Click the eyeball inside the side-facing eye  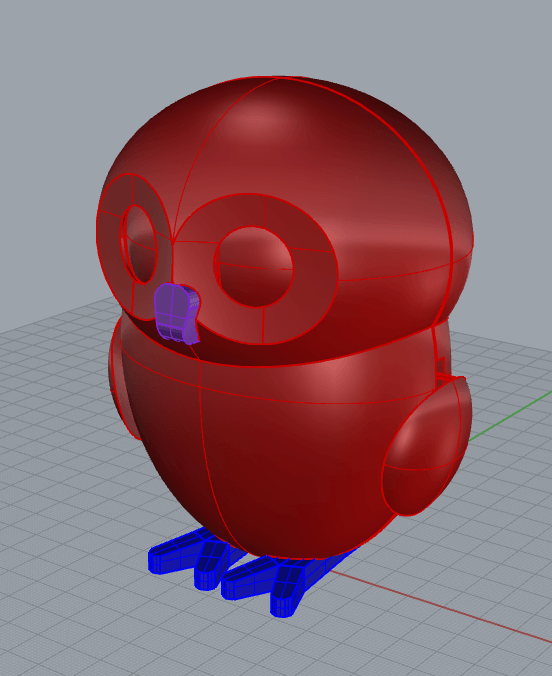[x=140, y=245]
